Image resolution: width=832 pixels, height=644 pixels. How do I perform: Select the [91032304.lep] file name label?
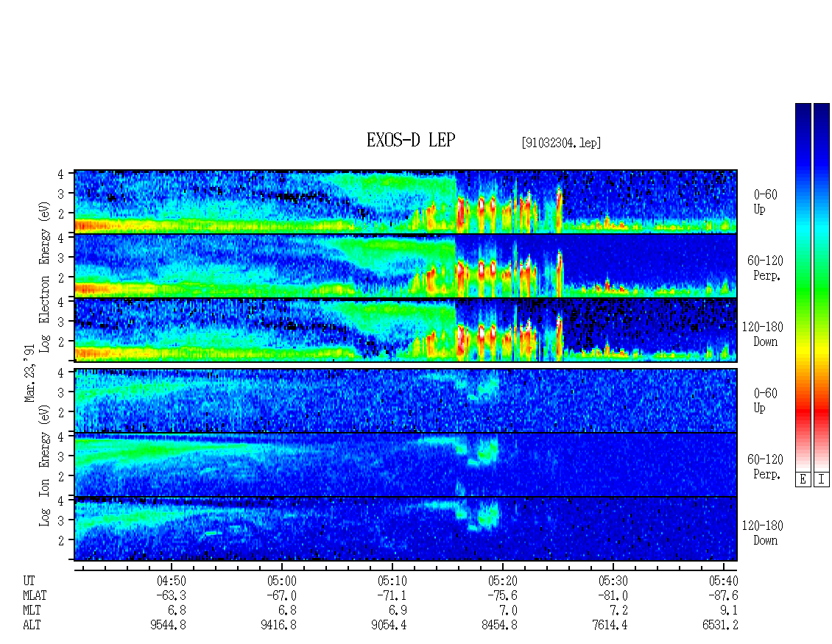[x=561, y=143]
